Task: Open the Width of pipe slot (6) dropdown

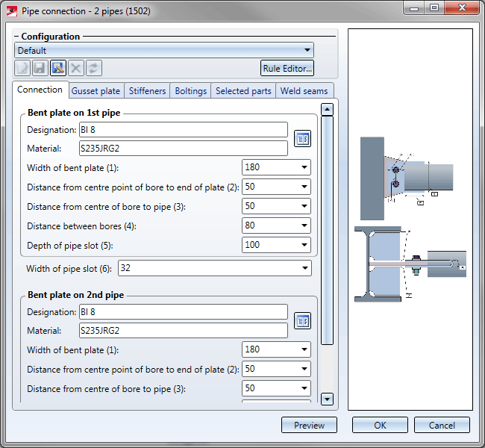Action: coord(304,268)
